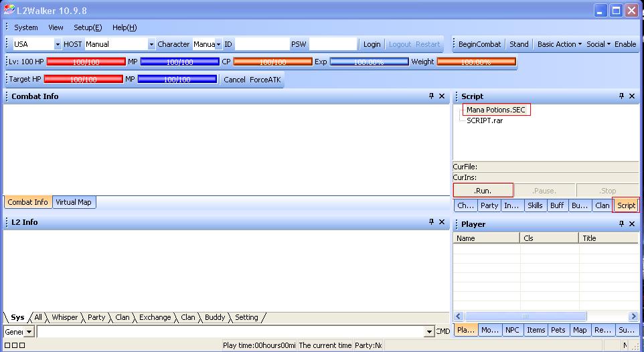Switch to the Party tab
Screen dimensions: 644x352
pos(489,205)
